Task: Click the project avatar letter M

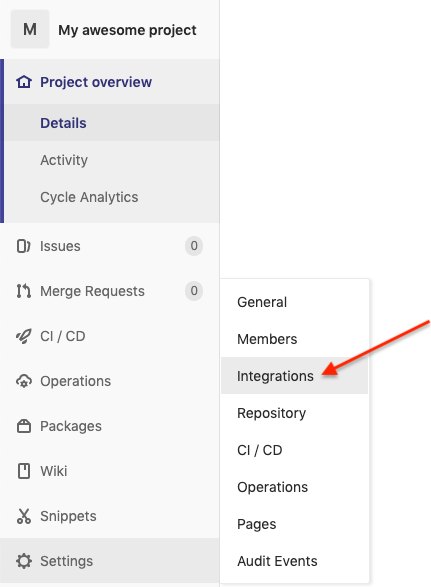Action: pyautogui.click(x=30, y=29)
